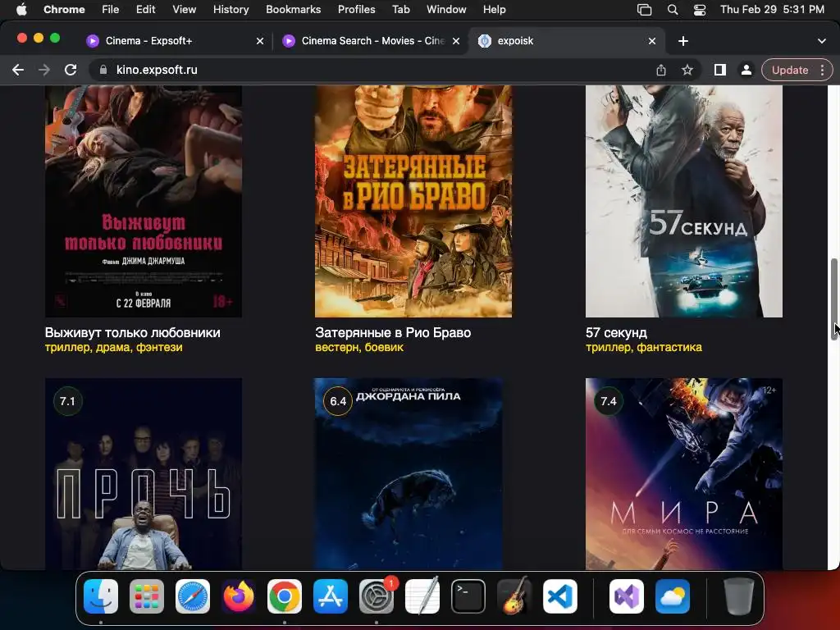Click genres вестерн, боевик
The image size is (840, 630).
click(x=359, y=348)
